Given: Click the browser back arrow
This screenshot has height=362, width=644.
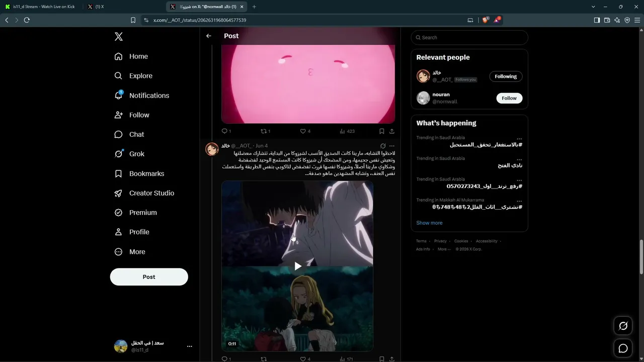Looking at the screenshot, I should [x=7, y=20].
